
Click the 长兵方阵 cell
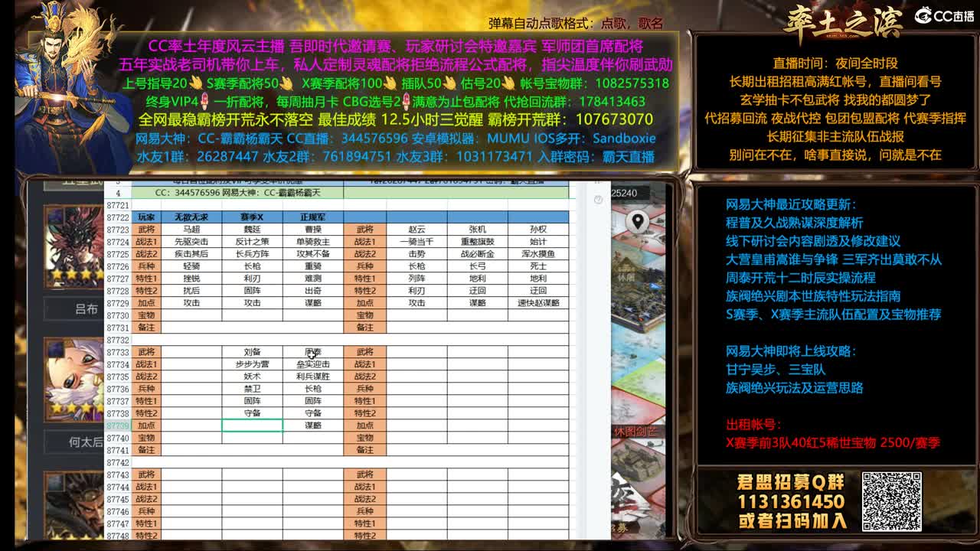[x=252, y=254]
